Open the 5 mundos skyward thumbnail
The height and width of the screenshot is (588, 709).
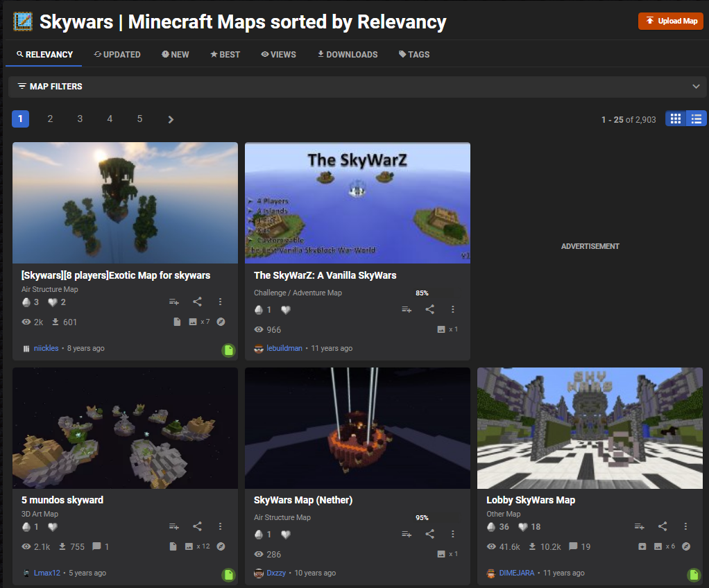point(126,428)
